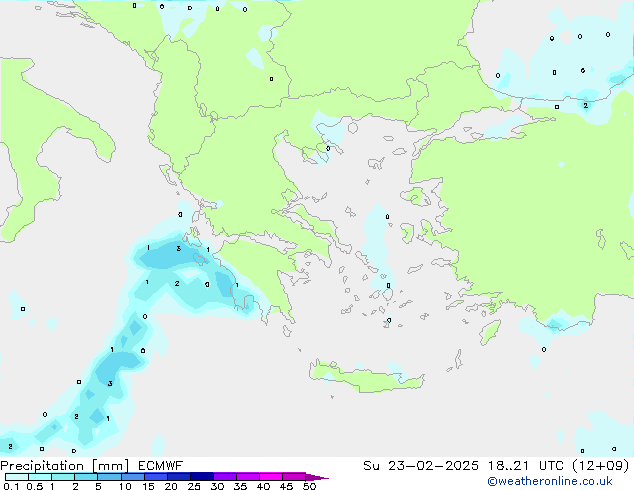Click the '20' legend scale label
Image resolution: width=634 pixels, height=490 pixels.
[171, 486]
